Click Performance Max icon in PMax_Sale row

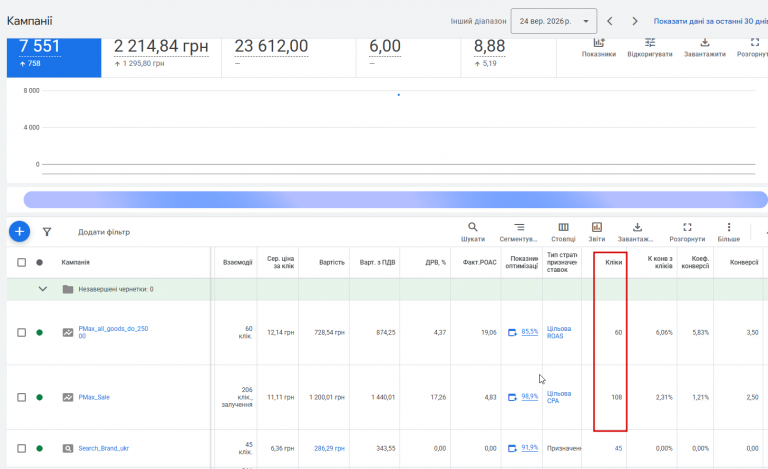coord(68,397)
